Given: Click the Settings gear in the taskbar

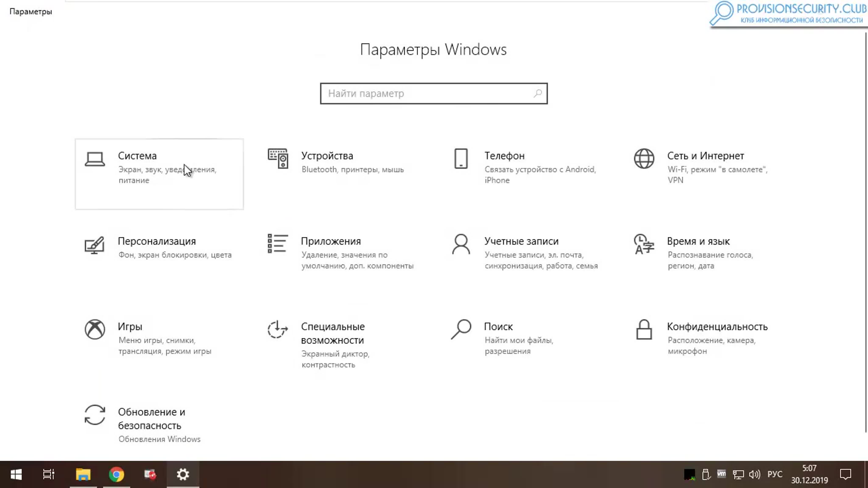Looking at the screenshot, I should [183, 474].
